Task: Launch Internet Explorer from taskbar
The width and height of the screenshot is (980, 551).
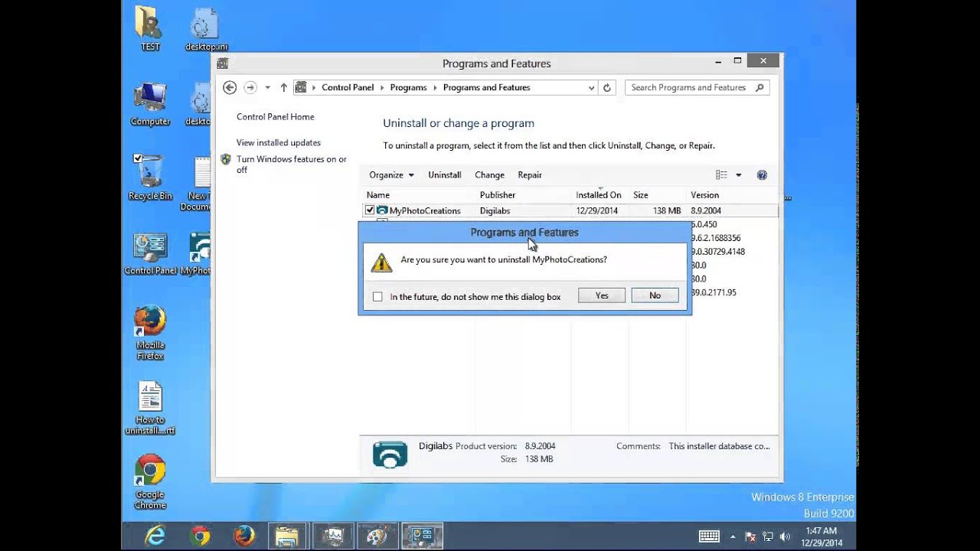Action: tap(155, 536)
